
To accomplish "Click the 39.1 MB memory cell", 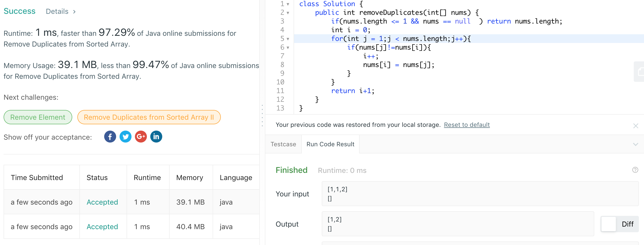I will pos(191,202).
